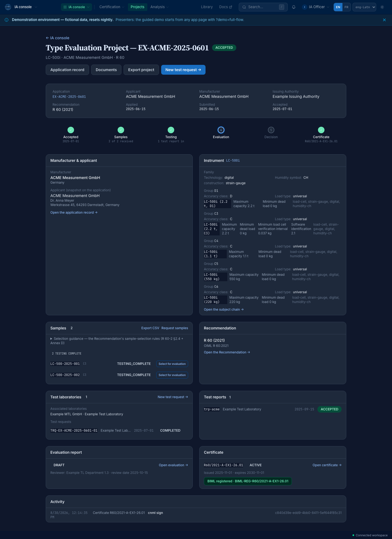Open the evaluation link
392x539 pixels.
173,465
